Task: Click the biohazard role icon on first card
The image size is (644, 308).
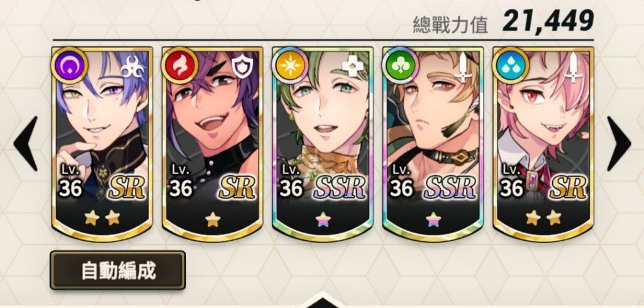Action: 133,67
